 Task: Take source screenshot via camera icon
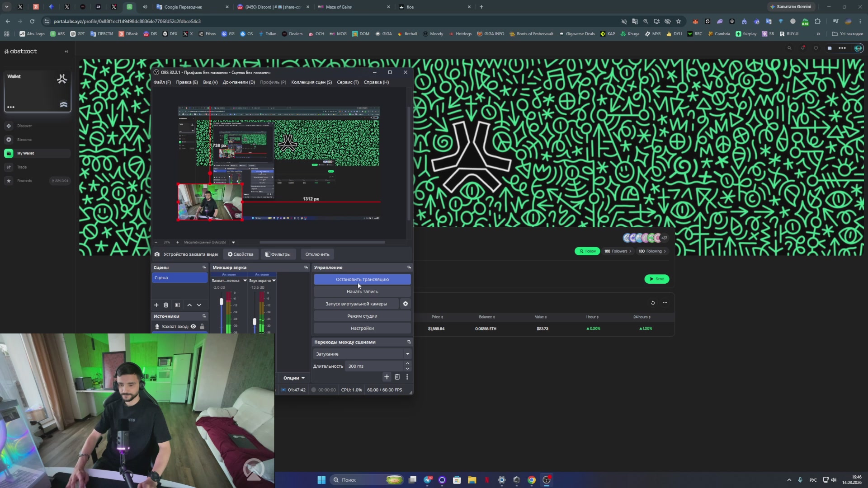[157, 254]
